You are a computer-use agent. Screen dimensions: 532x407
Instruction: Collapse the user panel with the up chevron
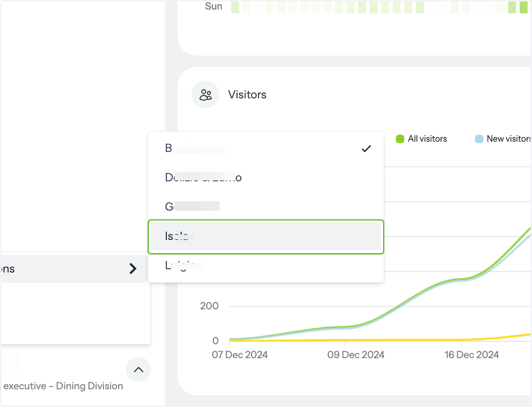tap(138, 369)
